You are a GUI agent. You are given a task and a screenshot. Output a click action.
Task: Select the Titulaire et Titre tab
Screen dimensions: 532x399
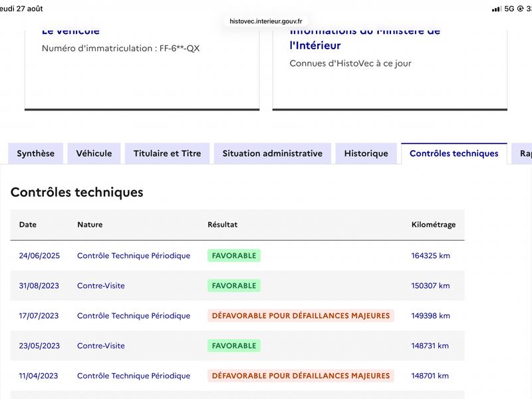click(x=168, y=154)
